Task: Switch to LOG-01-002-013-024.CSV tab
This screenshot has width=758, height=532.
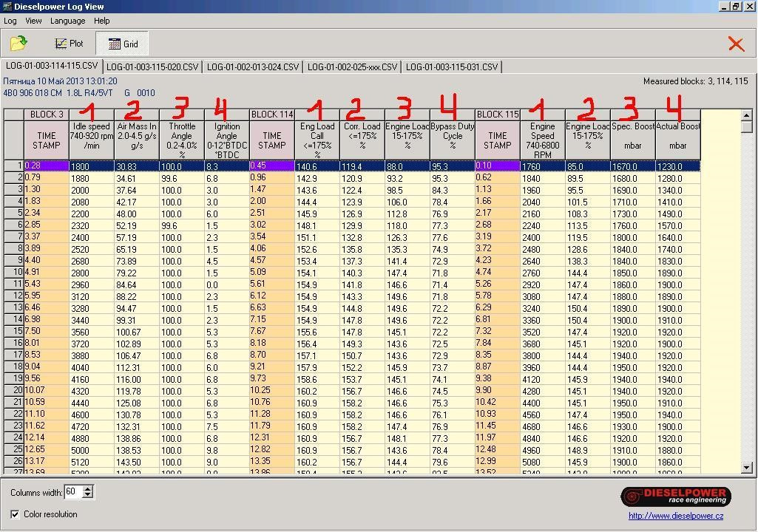Action: tap(253, 67)
